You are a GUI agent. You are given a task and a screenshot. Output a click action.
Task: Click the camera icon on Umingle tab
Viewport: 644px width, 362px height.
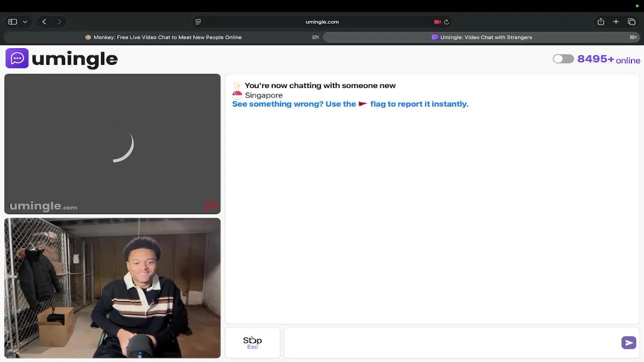(633, 37)
